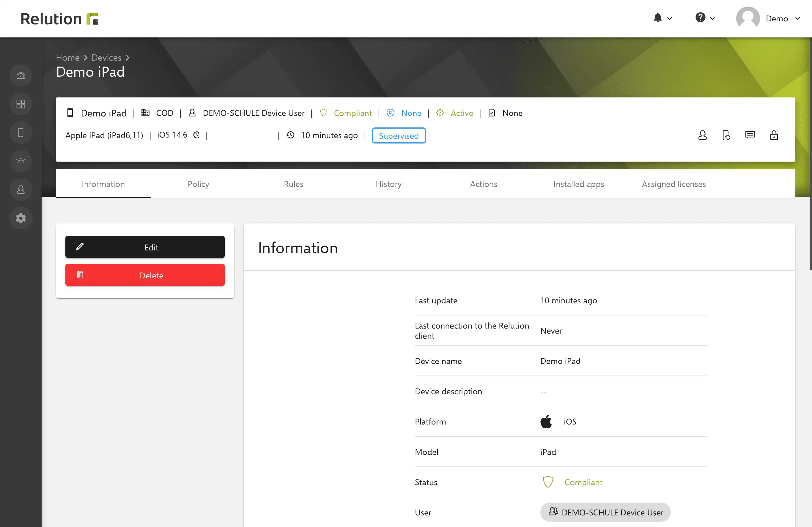
Task: Switch to the History tab
Action: coord(388,184)
